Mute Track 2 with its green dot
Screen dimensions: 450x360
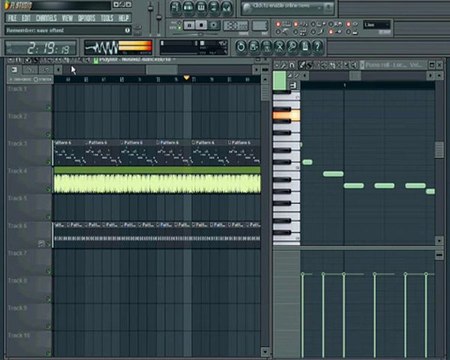click(x=49, y=135)
